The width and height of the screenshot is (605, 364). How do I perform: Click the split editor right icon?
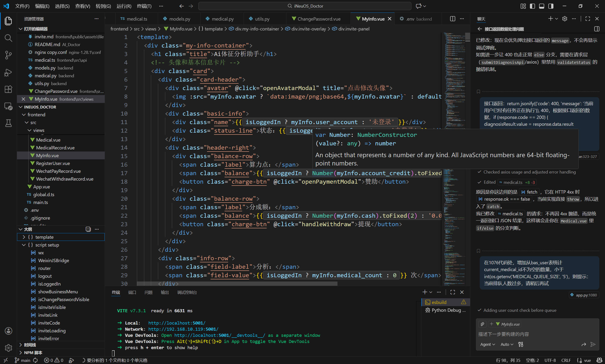click(453, 19)
